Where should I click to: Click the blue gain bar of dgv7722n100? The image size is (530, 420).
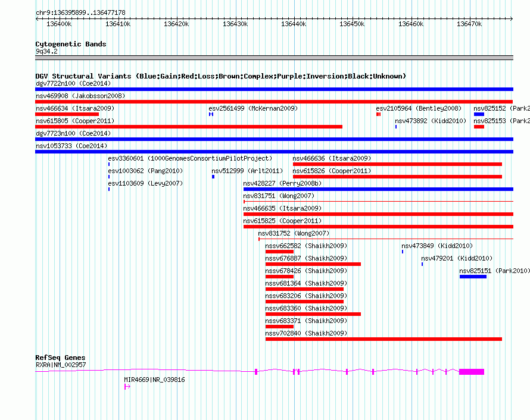click(274, 89)
